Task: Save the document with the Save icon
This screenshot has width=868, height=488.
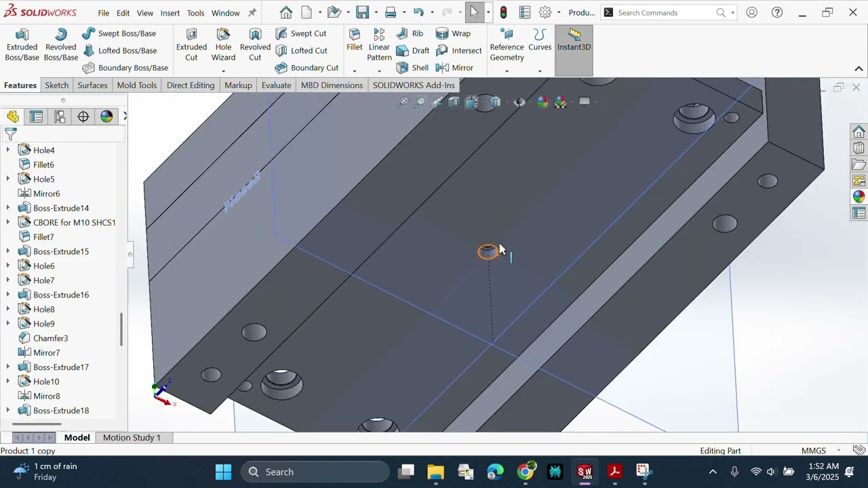Action: tap(363, 12)
